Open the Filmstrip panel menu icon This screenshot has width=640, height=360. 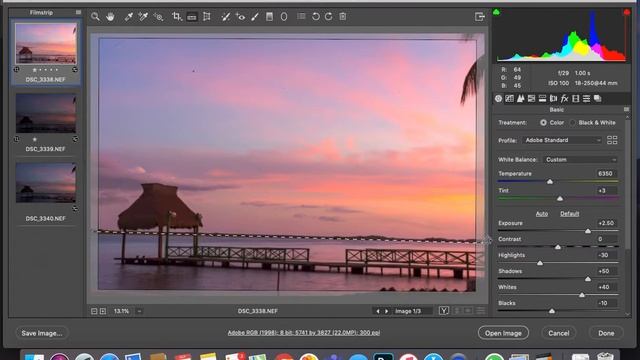[x=78, y=12]
